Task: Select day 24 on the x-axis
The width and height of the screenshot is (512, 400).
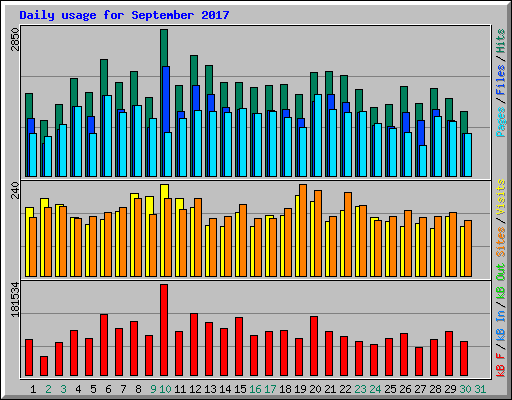Action: pyautogui.click(x=375, y=389)
